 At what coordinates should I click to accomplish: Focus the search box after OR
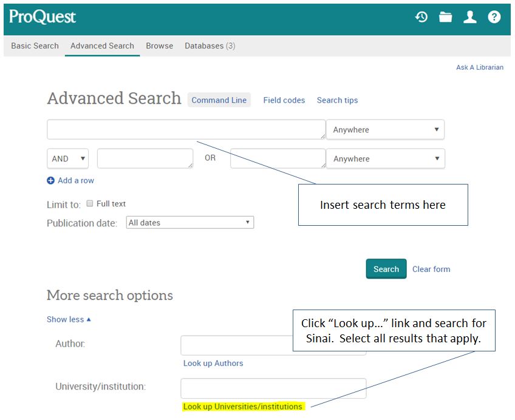click(x=278, y=158)
